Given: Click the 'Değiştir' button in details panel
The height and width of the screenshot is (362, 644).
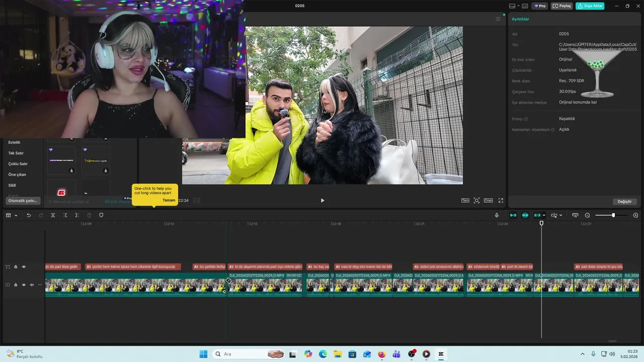Looking at the screenshot, I should click(624, 202).
